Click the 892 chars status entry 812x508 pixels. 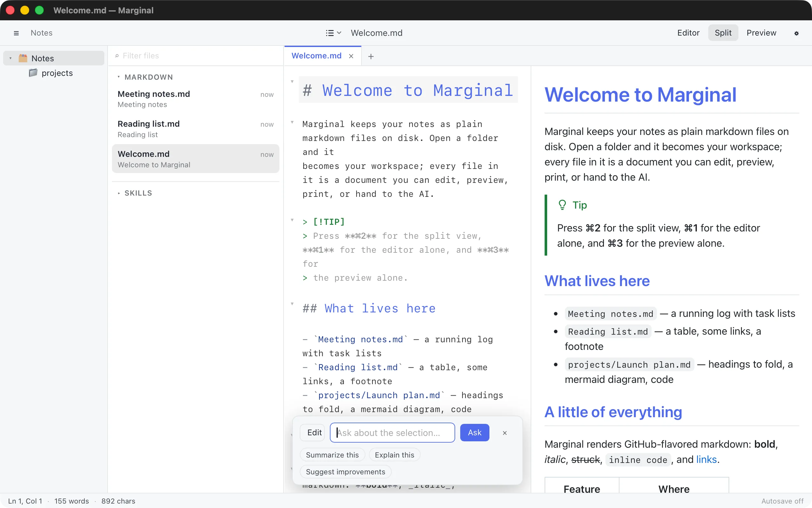click(x=118, y=501)
